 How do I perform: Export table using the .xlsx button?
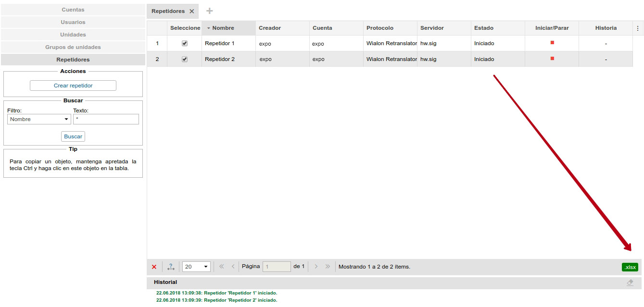(630, 267)
